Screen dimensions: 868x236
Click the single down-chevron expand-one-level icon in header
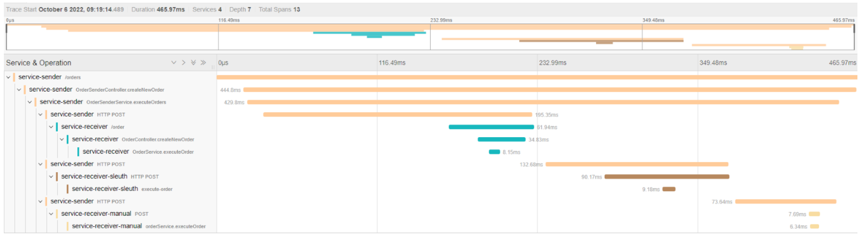(174, 63)
